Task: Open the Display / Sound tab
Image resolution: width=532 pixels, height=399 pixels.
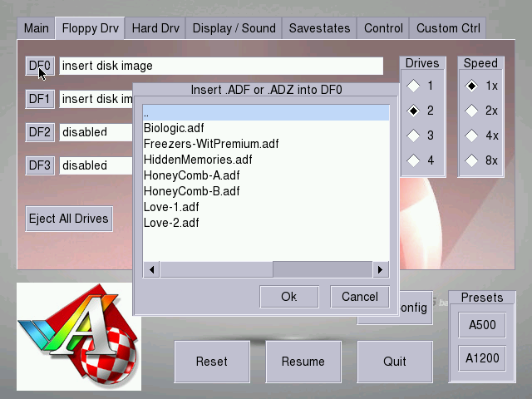Action: pyautogui.click(x=234, y=28)
